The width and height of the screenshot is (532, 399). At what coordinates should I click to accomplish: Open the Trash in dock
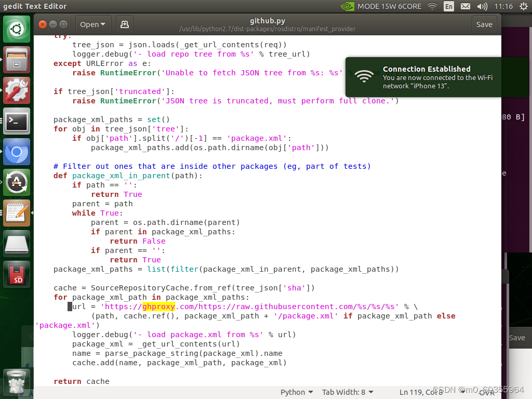click(17, 383)
